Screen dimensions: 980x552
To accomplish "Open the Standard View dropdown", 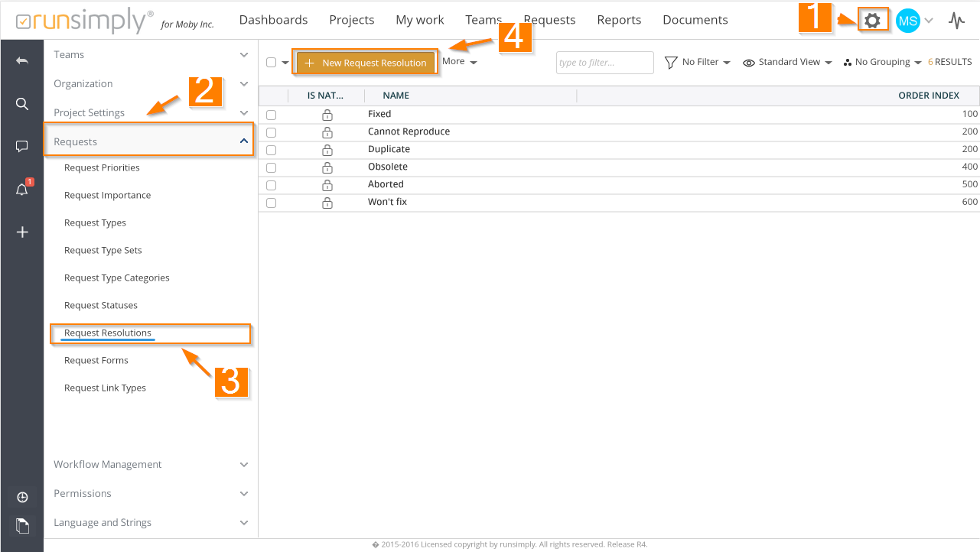I will (x=787, y=63).
